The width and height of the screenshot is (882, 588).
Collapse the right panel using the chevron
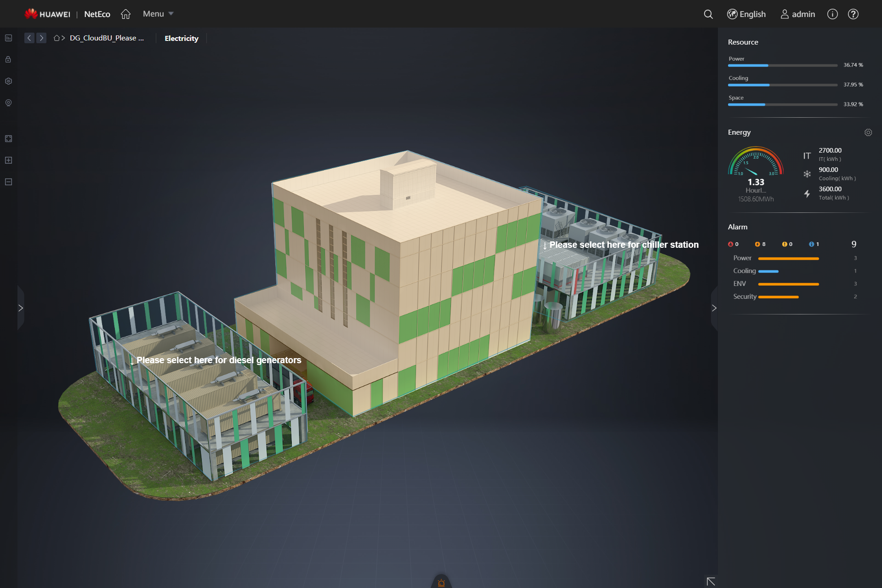[714, 308]
